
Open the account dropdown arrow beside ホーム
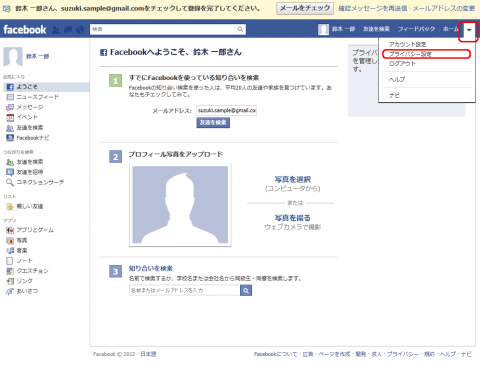[x=469, y=30]
